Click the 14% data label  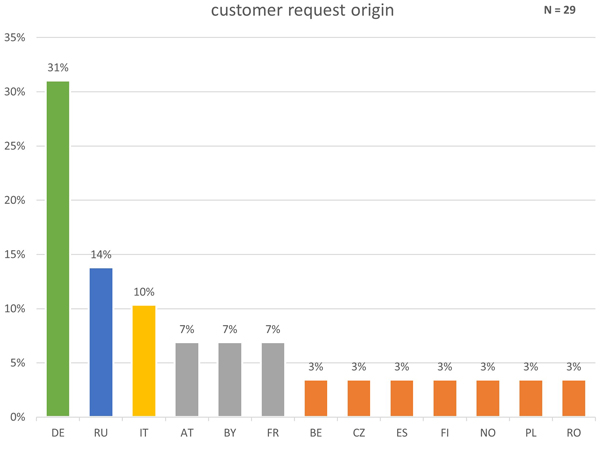[x=101, y=255]
